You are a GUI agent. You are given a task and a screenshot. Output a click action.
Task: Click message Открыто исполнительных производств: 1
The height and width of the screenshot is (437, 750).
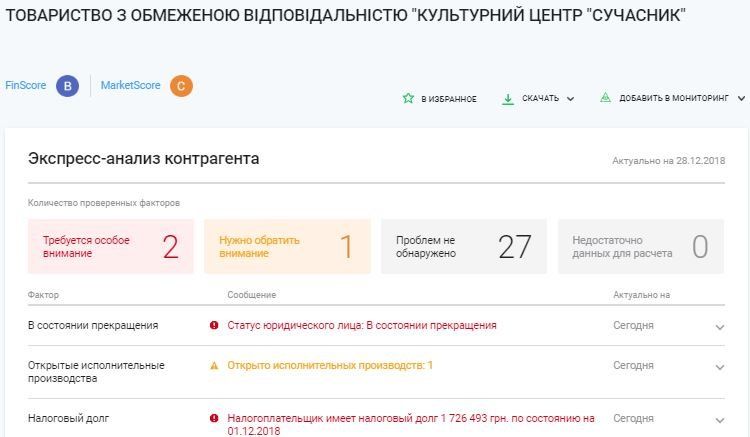pos(330,366)
